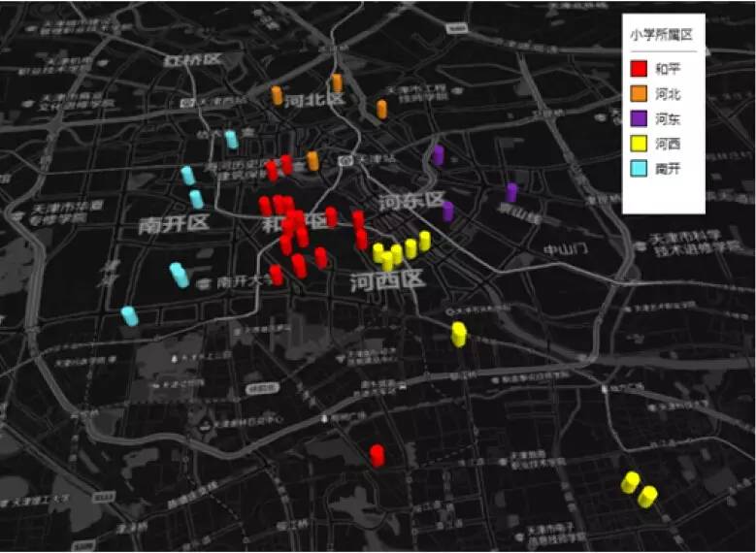Click the orange 河北 legend swatch
Image resolution: width=756 pixels, height=553 pixels.
[639, 93]
